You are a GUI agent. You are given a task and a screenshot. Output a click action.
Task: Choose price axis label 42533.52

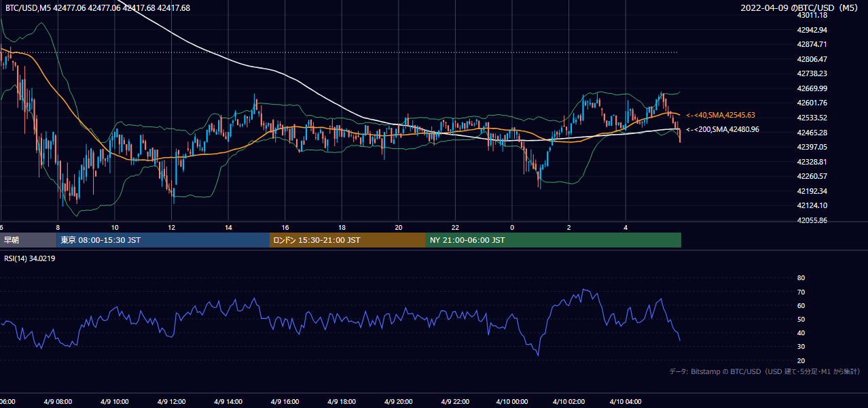pyautogui.click(x=812, y=118)
